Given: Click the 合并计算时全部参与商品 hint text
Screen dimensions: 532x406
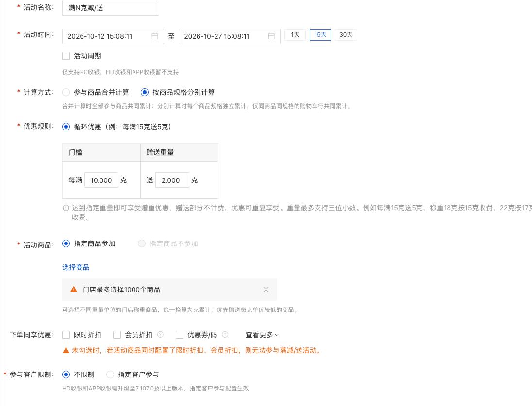Looking at the screenshot, I should 207,106.
